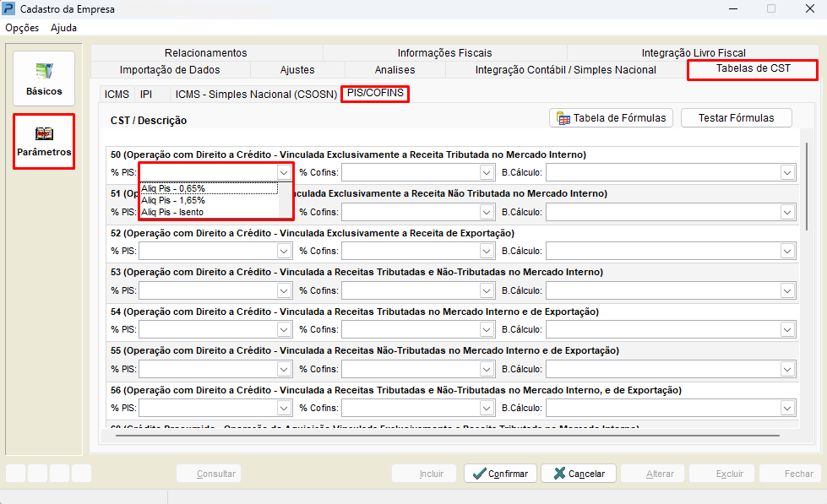The image size is (827, 504).
Task: Switch to Integração Livro Fiscal tab
Action: point(693,52)
